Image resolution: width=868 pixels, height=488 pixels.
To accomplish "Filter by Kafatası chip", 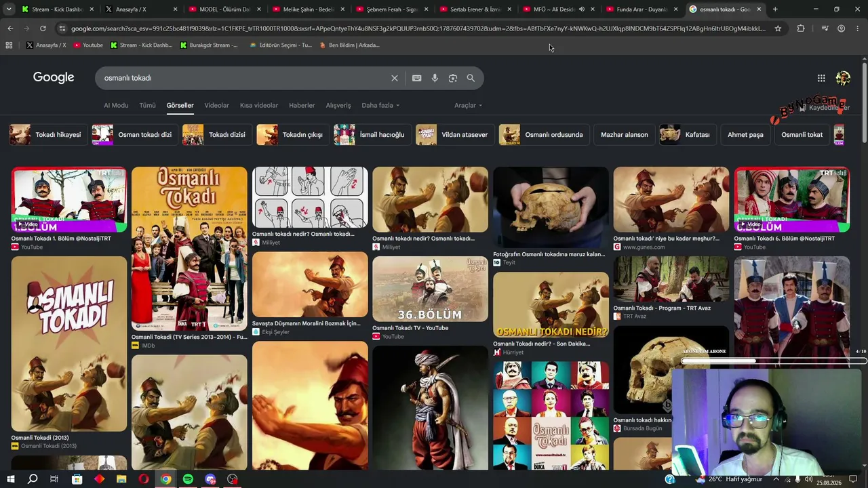I will [687, 134].
